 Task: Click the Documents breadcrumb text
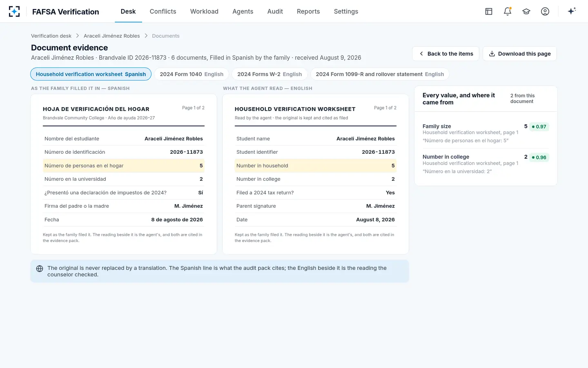166,36
